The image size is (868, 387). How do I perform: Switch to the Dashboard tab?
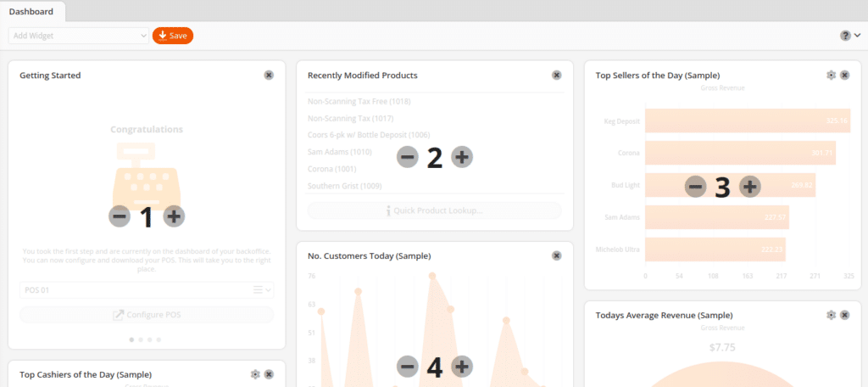pos(31,11)
